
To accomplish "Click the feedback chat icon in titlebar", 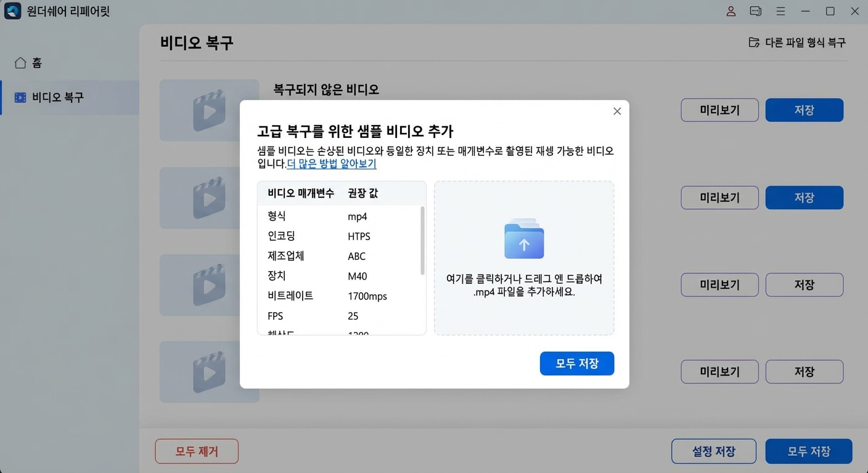I will [755, 10].
